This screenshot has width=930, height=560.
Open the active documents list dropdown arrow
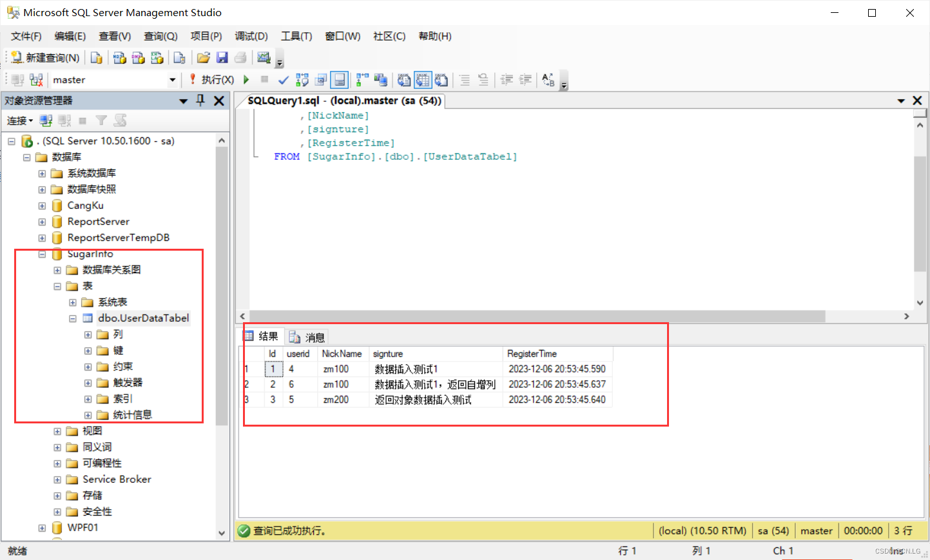(x=901, y=101)
